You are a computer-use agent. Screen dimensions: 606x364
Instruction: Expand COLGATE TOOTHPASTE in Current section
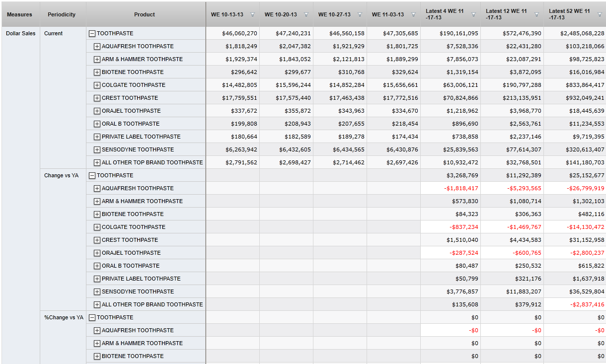pyautogui.click(x=97, y=85)
